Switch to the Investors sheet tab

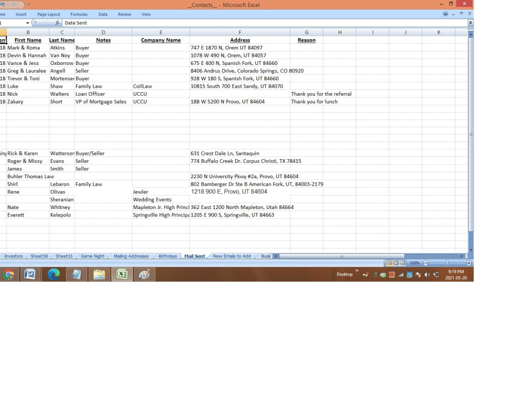[x=14, y=256]
